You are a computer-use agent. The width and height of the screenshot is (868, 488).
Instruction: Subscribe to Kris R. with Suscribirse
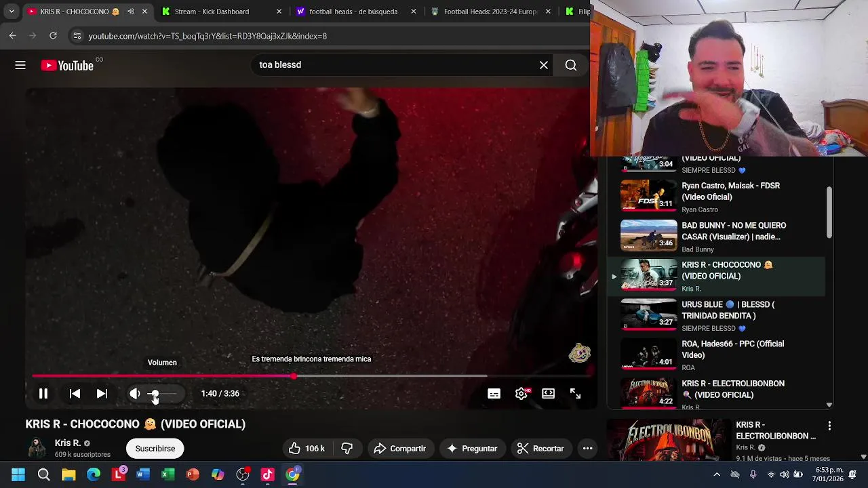click(x=155, y=448)
